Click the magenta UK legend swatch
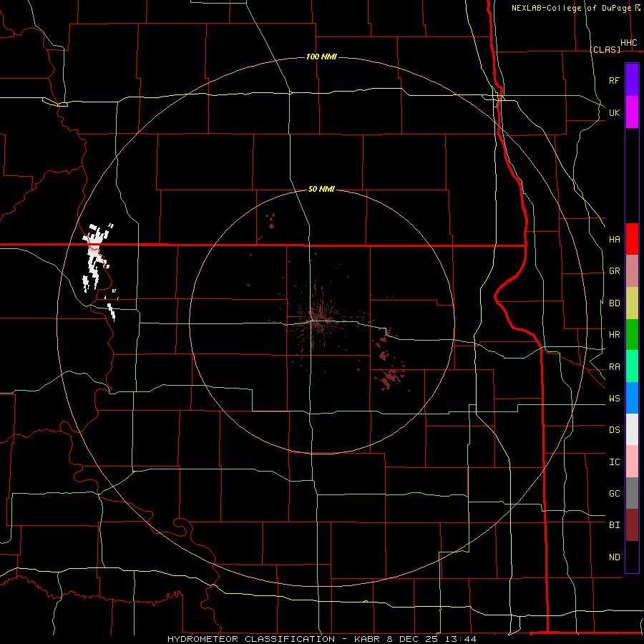 coord(632,112)
